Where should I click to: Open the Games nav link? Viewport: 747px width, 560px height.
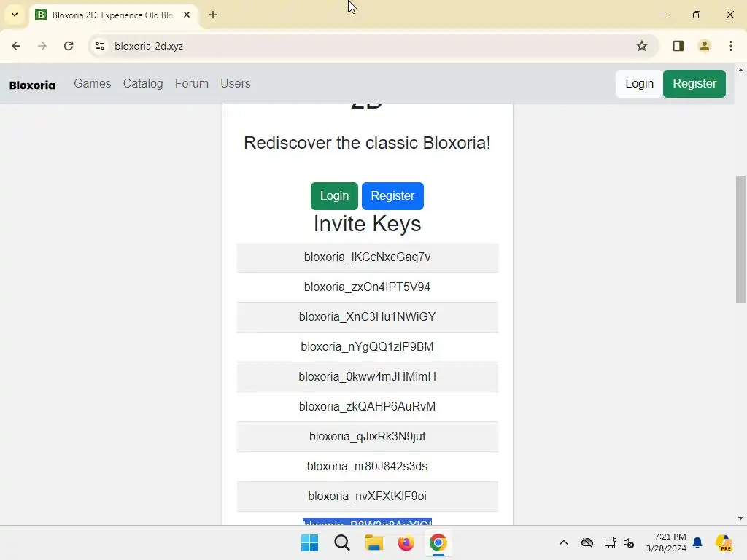(93, 83)
